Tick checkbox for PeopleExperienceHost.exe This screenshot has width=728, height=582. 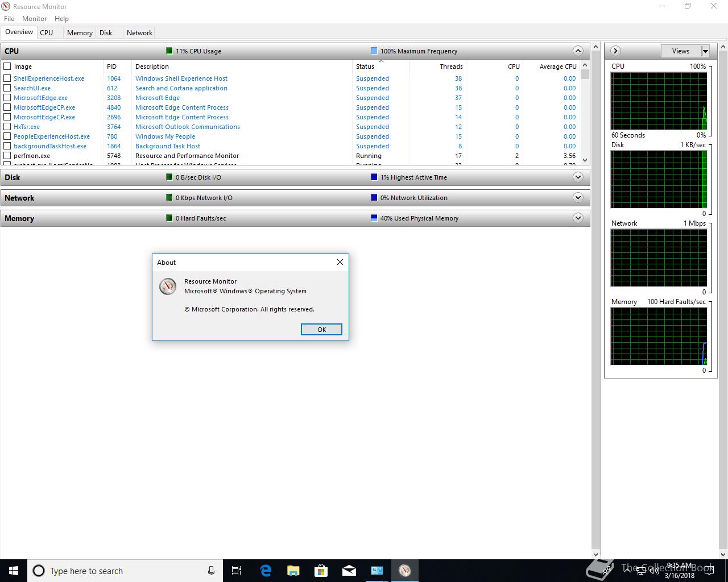click(x=7, y=136)
